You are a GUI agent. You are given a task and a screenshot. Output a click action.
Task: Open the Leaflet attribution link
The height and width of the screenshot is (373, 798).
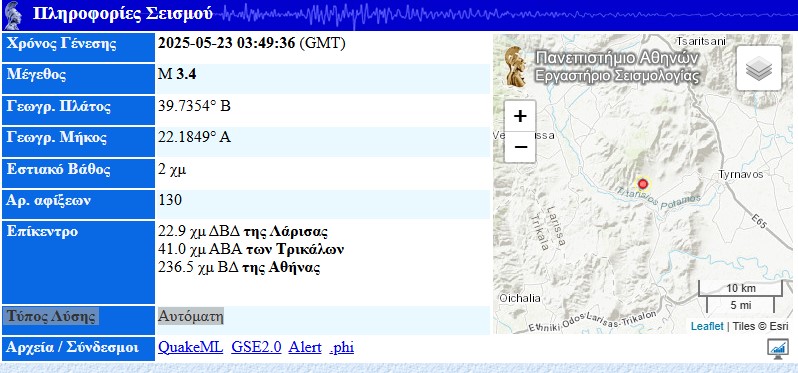[707, 326]
